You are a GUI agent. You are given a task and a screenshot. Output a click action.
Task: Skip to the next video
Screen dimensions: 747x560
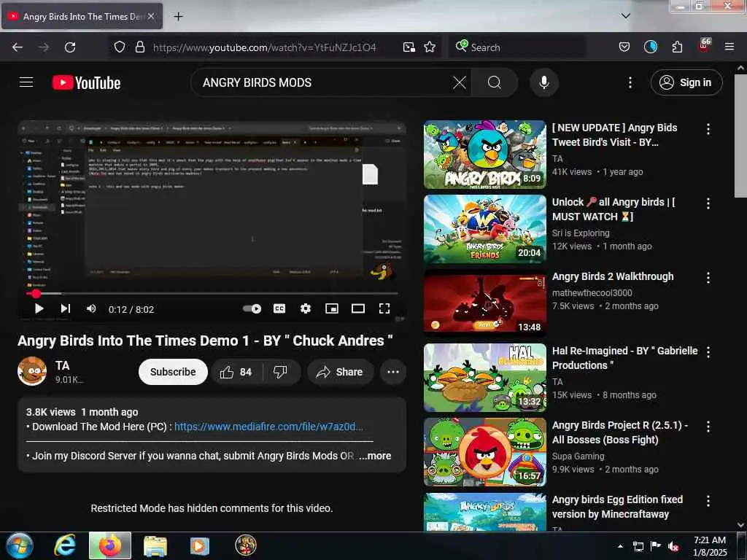click(65, 308)
